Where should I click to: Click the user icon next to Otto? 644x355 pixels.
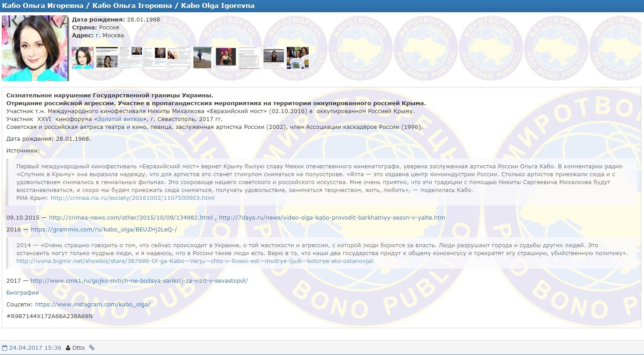pyautogui.click(x=67, y=348)
